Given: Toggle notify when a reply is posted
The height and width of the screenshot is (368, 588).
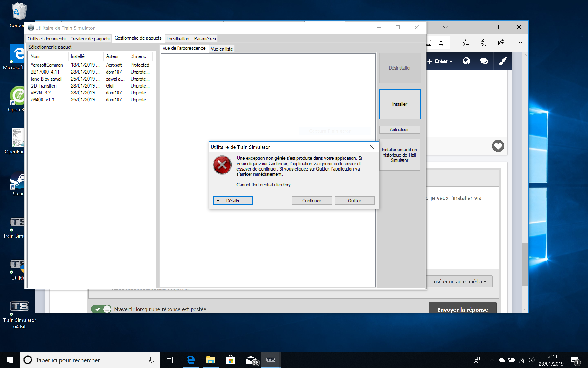Looking at the screenshot, I should pyautogui.click(x=101, y=309).
